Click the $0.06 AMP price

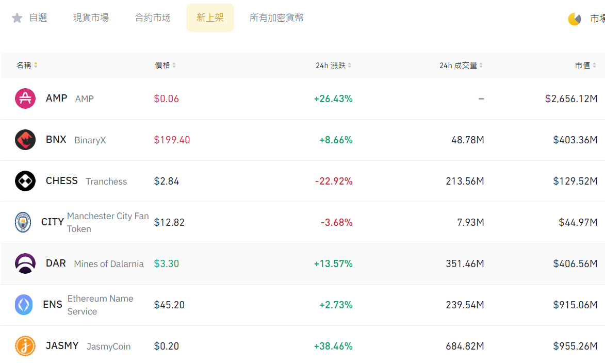(x=166, y=98)
